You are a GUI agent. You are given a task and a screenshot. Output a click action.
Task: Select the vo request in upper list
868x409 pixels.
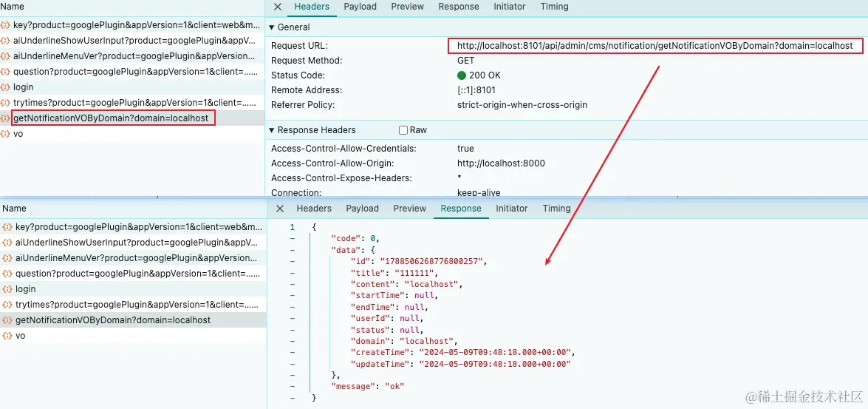[133, 134]
